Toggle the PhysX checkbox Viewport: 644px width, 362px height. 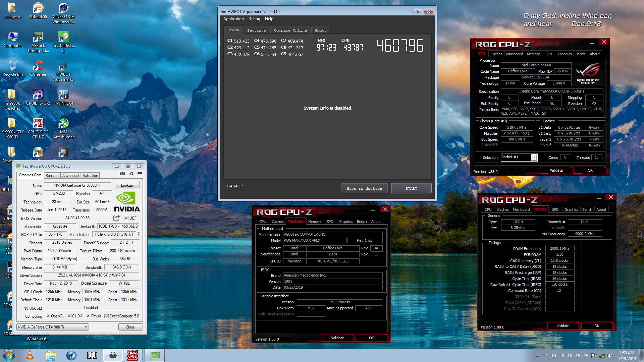[88, 316]
